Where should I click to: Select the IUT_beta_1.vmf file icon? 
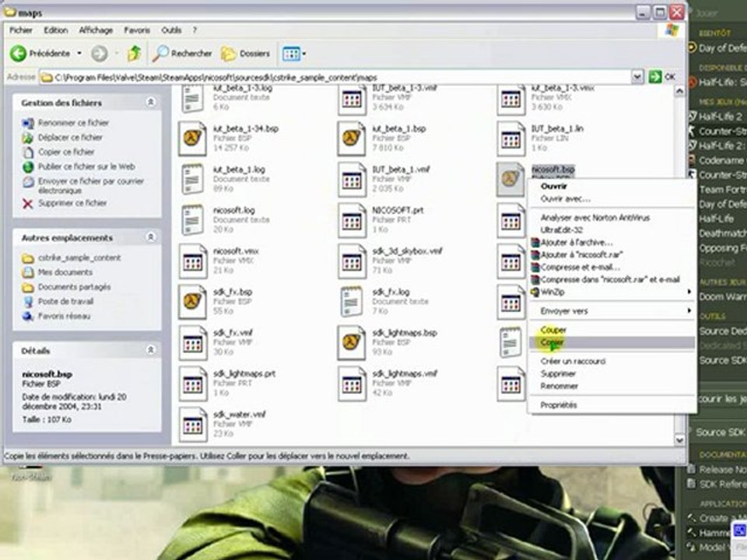point(351,179)
